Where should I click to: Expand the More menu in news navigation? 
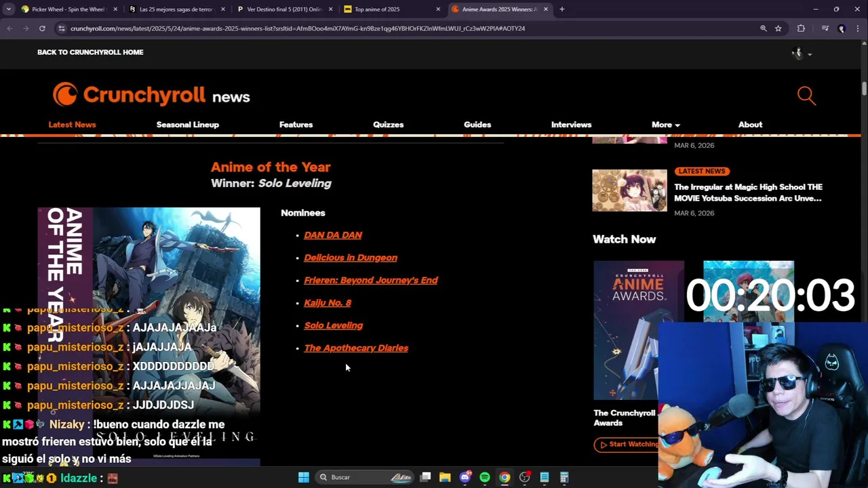coord(665,125)
